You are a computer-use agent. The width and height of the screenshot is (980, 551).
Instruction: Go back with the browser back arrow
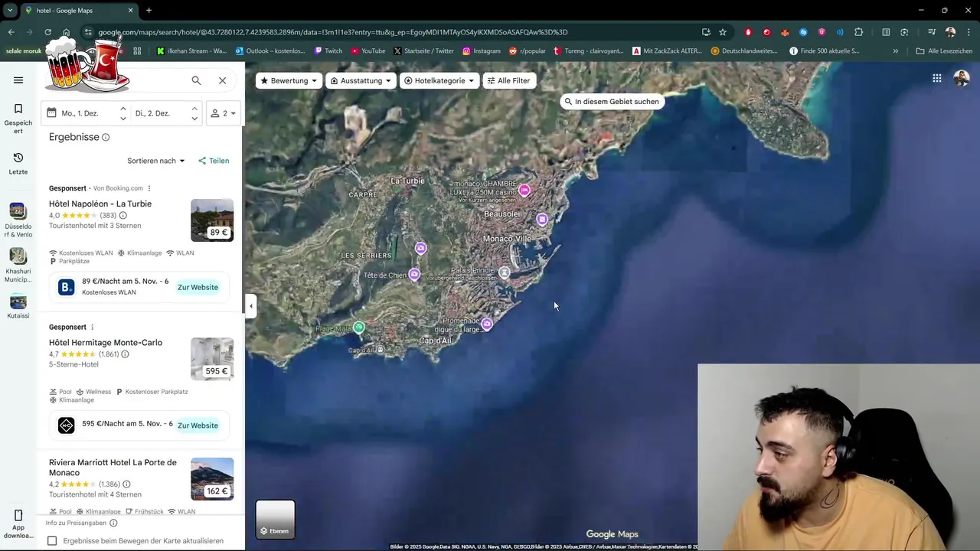click(11, 32)
